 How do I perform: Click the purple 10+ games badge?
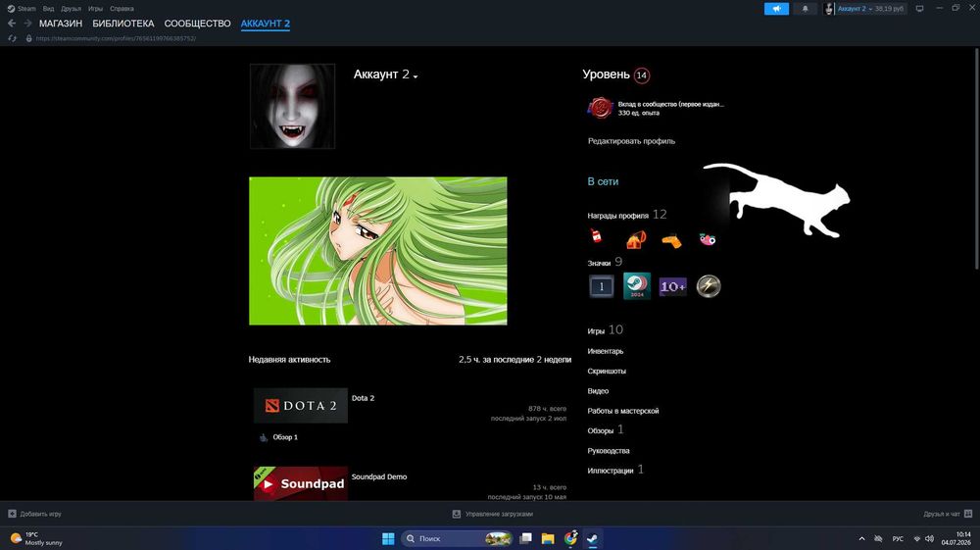coord(672,286)
